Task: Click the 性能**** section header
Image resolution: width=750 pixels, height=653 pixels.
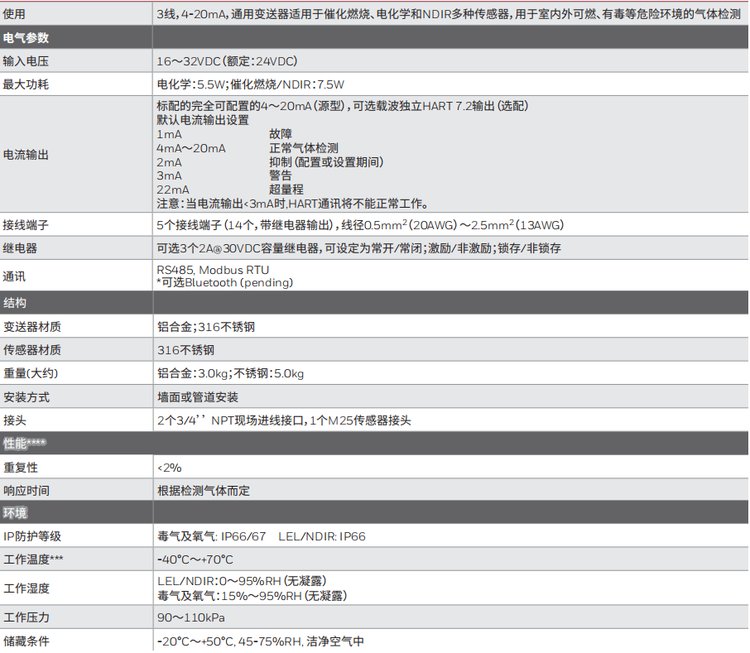Action: pos(25,443)
